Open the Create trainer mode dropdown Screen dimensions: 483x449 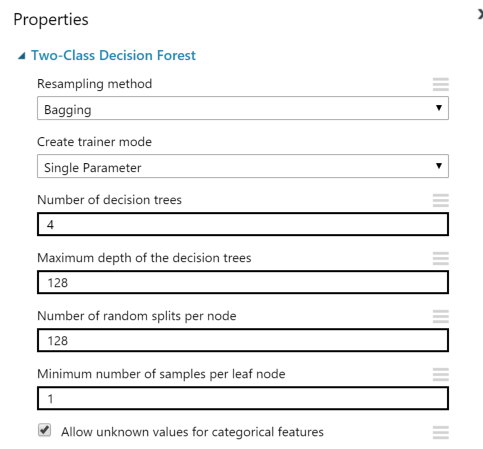pyautogui.click(x=243, y=166)
